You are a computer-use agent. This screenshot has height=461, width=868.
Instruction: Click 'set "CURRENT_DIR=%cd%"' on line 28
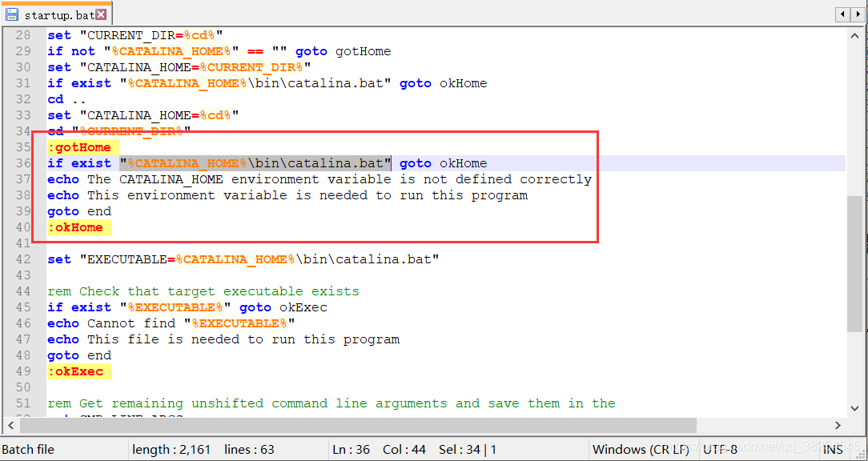click(x=135, y=35)
